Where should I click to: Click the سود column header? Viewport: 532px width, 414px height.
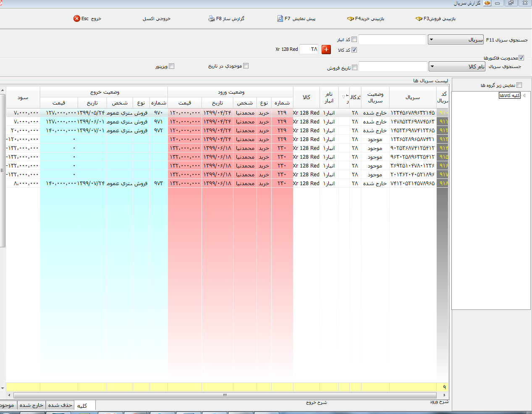coord(23,97)
